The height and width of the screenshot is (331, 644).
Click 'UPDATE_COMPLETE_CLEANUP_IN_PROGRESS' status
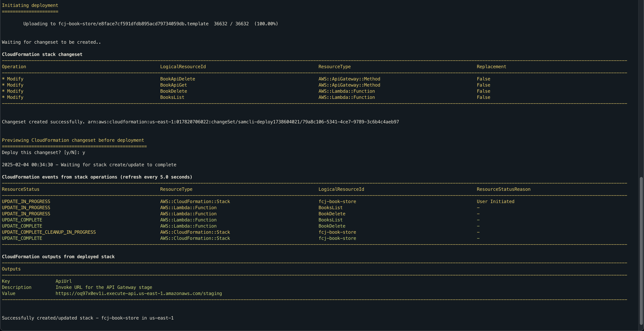49,232
